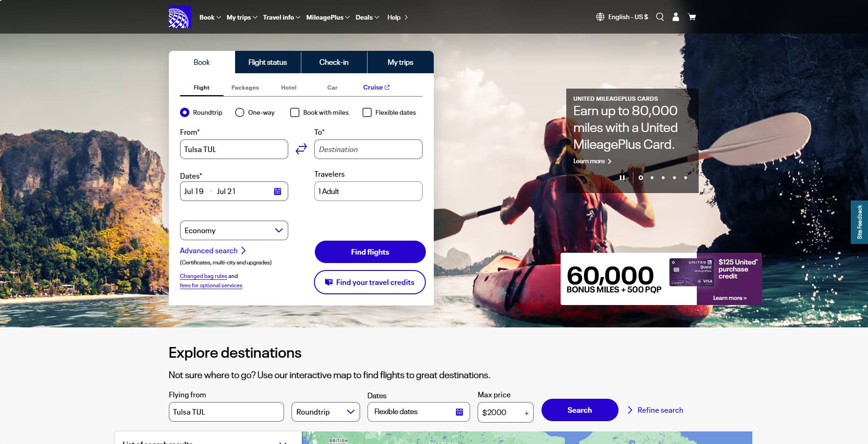Expand the Deals navigation menu
Screen dimensions: 868x444
click(368, 17)
